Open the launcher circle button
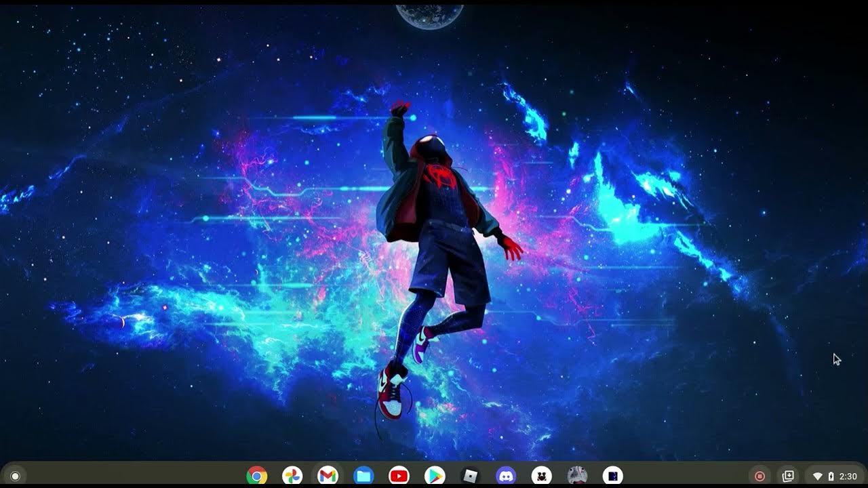 click(x=15, y=476)
